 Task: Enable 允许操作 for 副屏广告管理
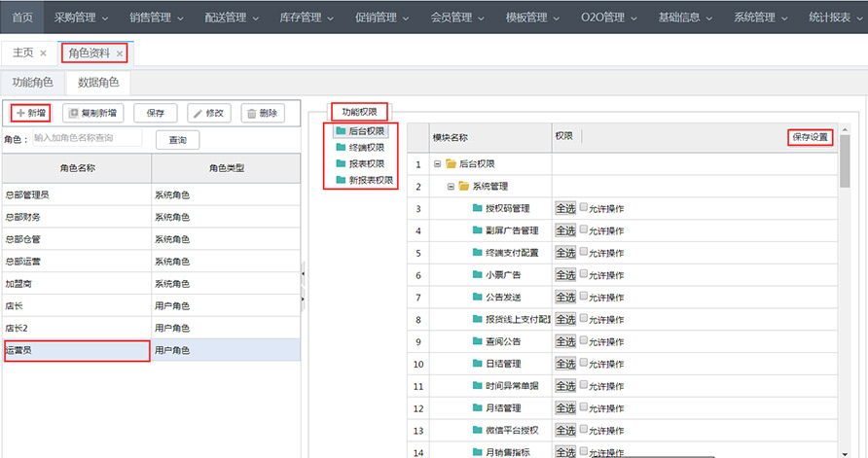click(584, 229)
